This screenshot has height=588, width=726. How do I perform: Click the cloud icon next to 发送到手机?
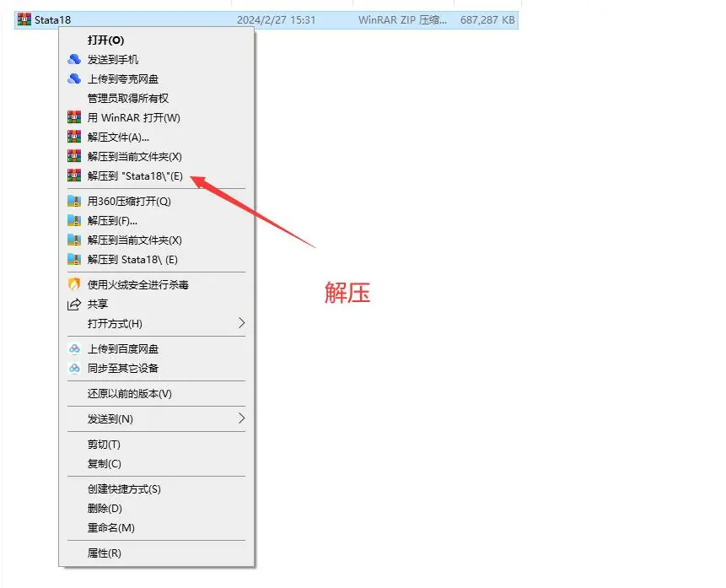(x=74, y=59)
